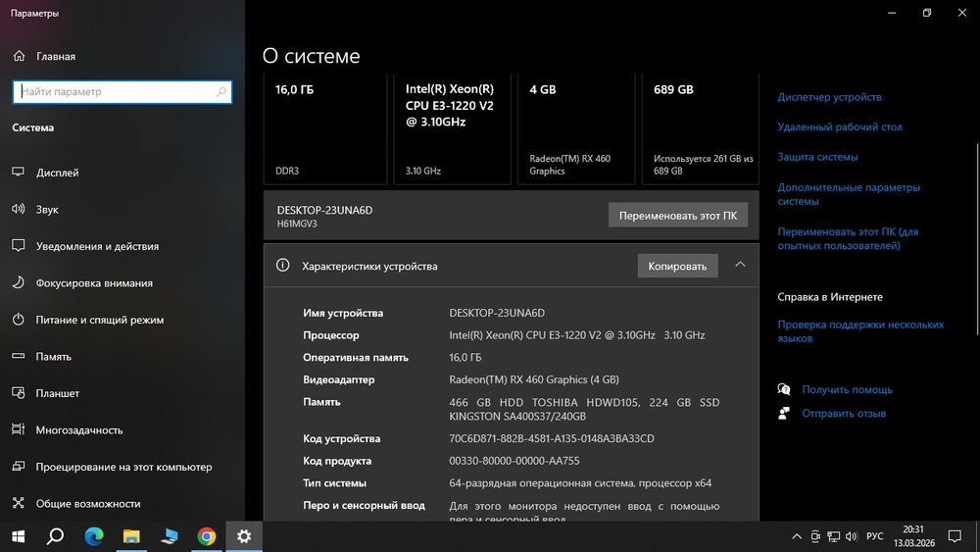Screen dimensions: 980x552
Task: Click the Settings gear on the taskbar
Action: (x=244, y=536)
